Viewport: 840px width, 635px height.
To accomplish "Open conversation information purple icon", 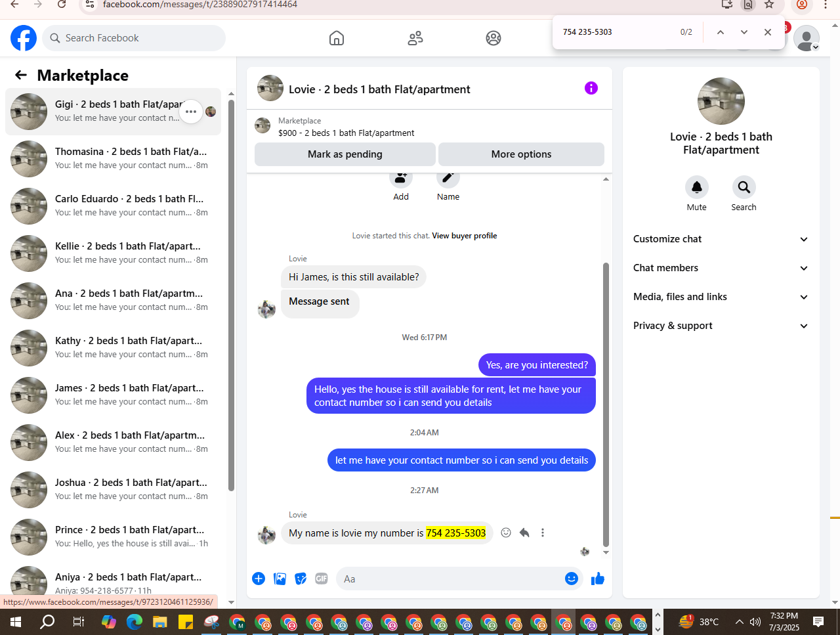I will click(x=591, y=88).
